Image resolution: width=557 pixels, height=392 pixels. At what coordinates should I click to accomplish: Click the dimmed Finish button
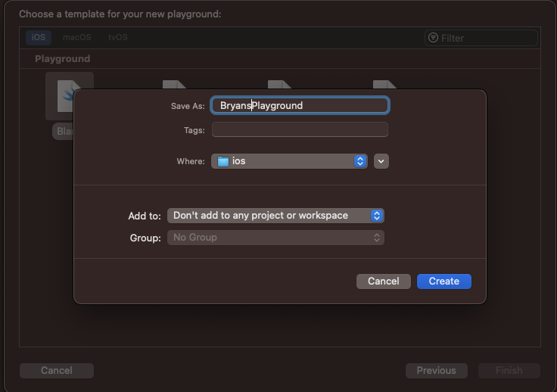pyautogui.click(x=509, y=370)
